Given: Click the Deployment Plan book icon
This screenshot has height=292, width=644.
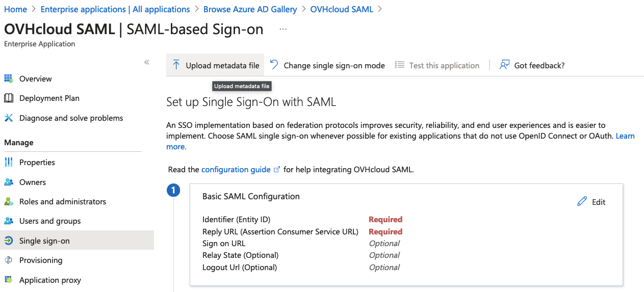Looking at the screenshot, I should point(8,98).
